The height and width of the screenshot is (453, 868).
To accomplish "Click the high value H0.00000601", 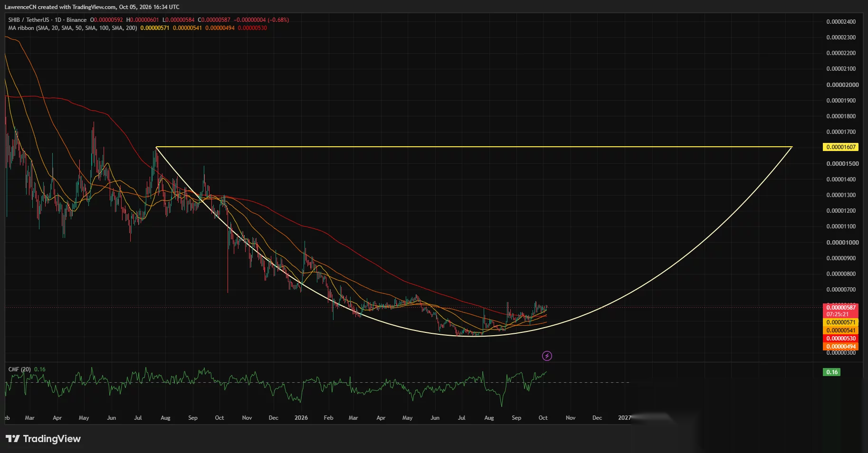I will [143, 20].
